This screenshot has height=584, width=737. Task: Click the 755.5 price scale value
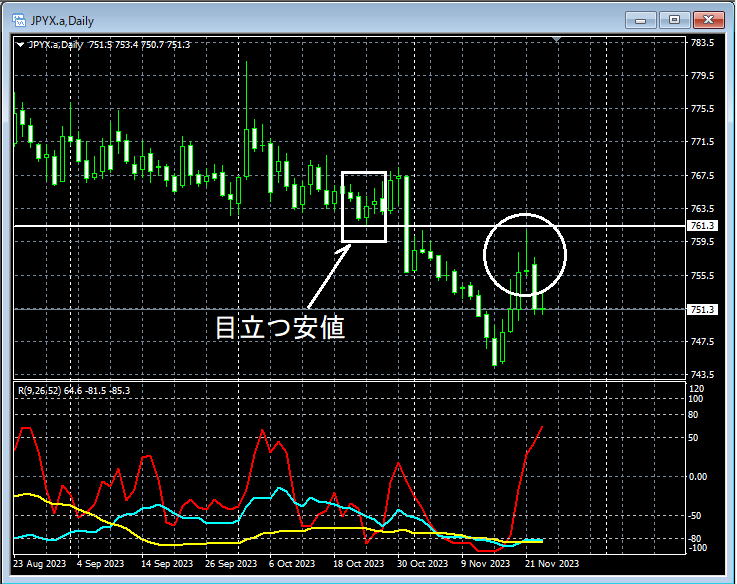pyautogui.click(x=702, y=276)
